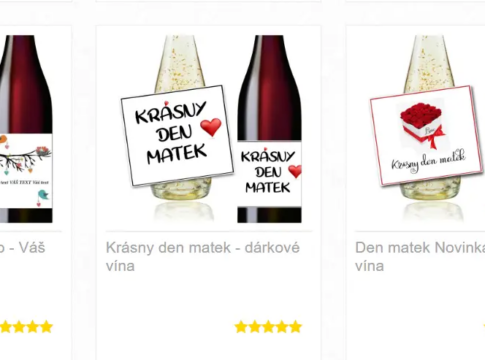The image size is (485, 360).
Task: Click the red roses gift box picture
Action: (422, 126)
